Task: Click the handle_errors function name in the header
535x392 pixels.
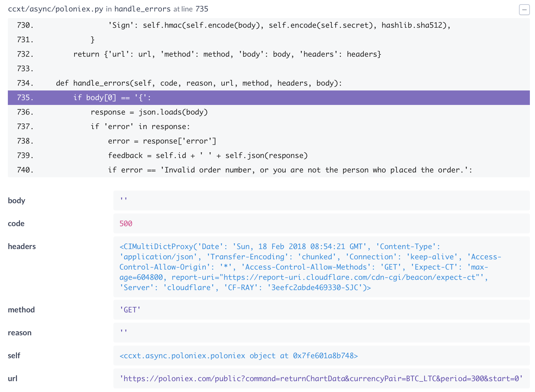Action: [x=141, y=9]
